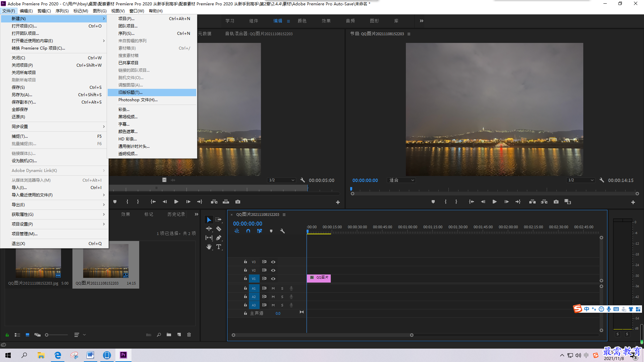
Task: Click Overwrite button in Source monitor
Action: pyautogui.click(x=226, y=202)
